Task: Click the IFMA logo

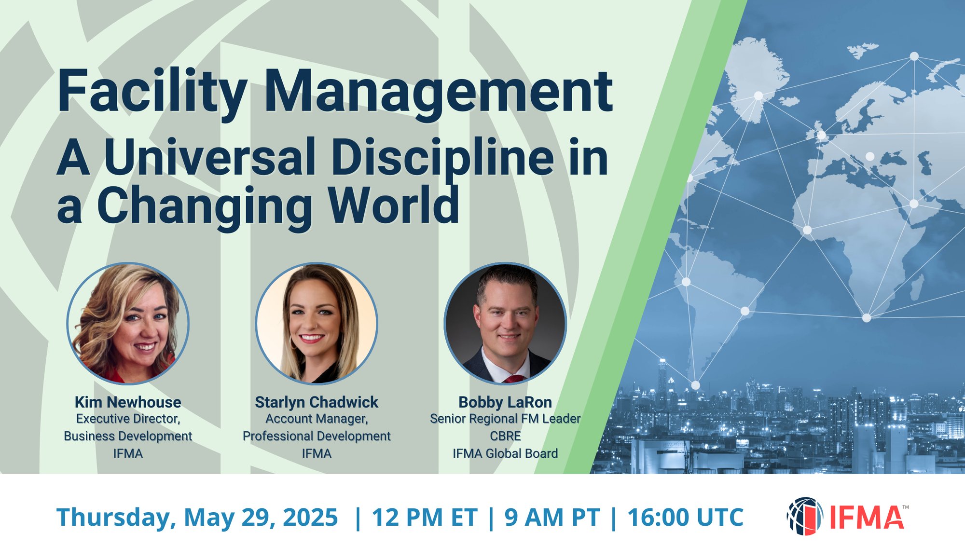Action: [848, 516]
